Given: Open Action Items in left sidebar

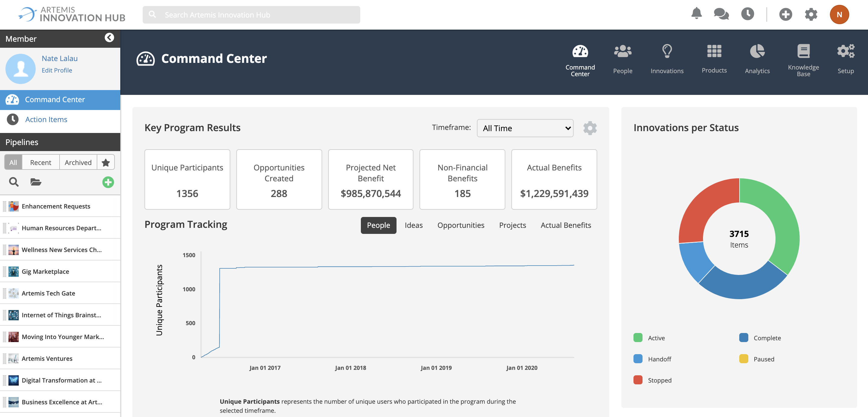Looking at the screenshot, I should tap(60, 120).
